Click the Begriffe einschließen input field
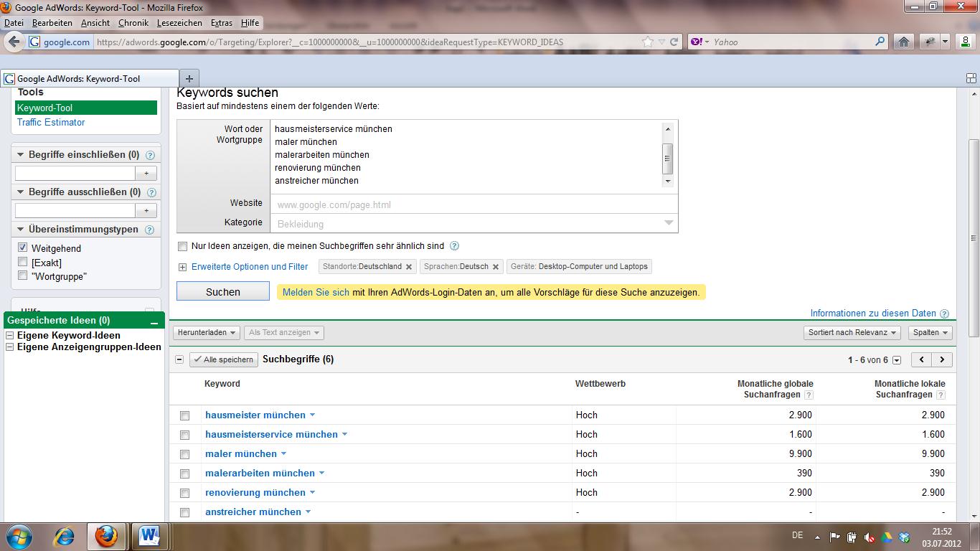The image size is (980, 551). (75, 173)
